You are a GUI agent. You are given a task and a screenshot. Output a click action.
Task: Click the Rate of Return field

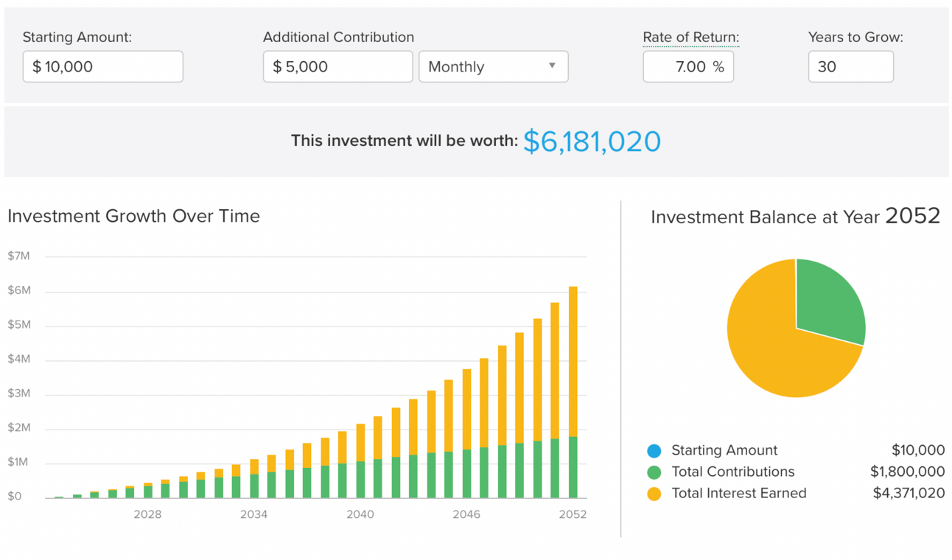(687, 67)
